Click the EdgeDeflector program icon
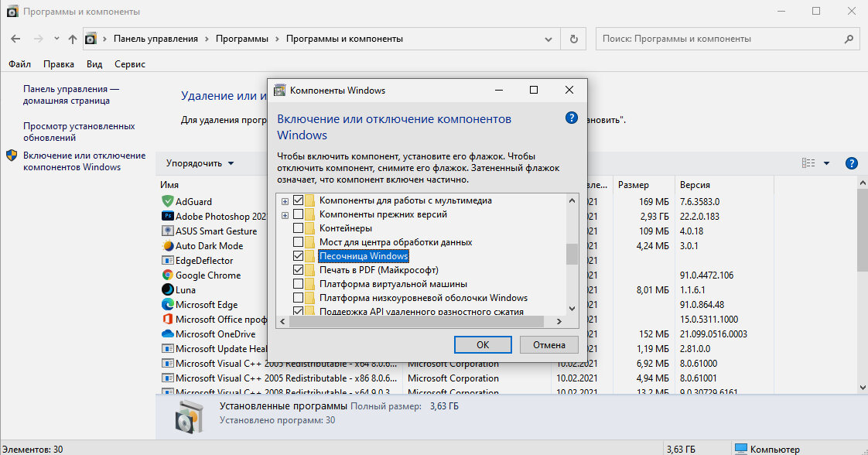This screenshot has width=868, height=455. (167, 260)
